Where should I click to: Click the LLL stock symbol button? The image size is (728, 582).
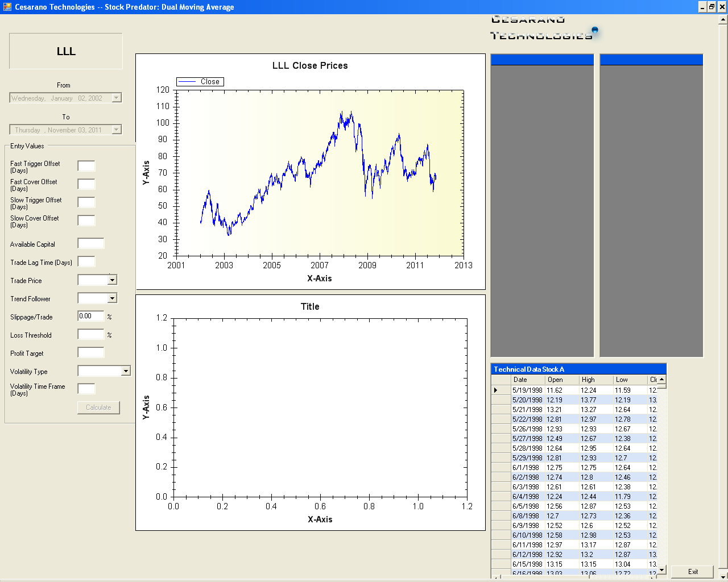[x=66, y=51]
